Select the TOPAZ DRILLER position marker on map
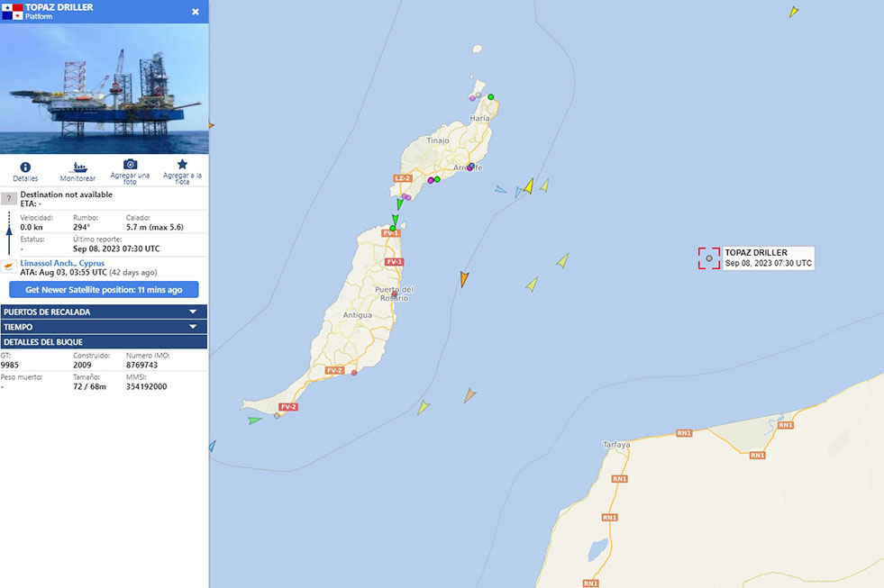 point(709,258)
